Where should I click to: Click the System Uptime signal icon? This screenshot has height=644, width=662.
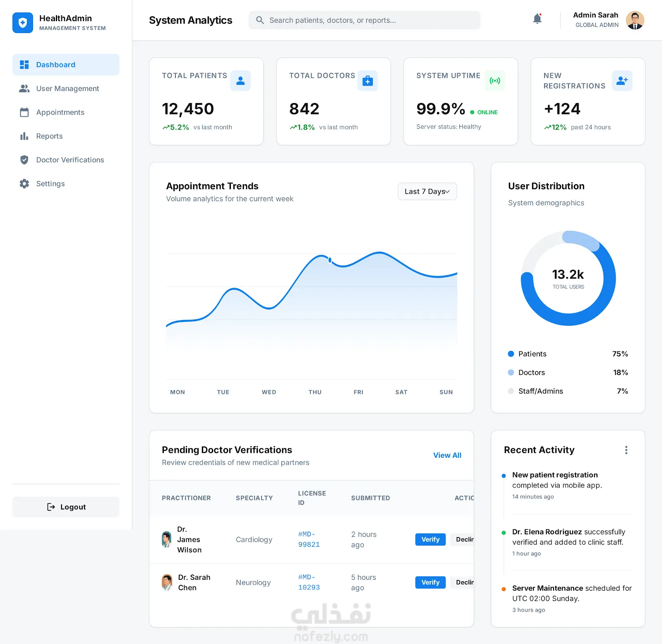(495, 81)
